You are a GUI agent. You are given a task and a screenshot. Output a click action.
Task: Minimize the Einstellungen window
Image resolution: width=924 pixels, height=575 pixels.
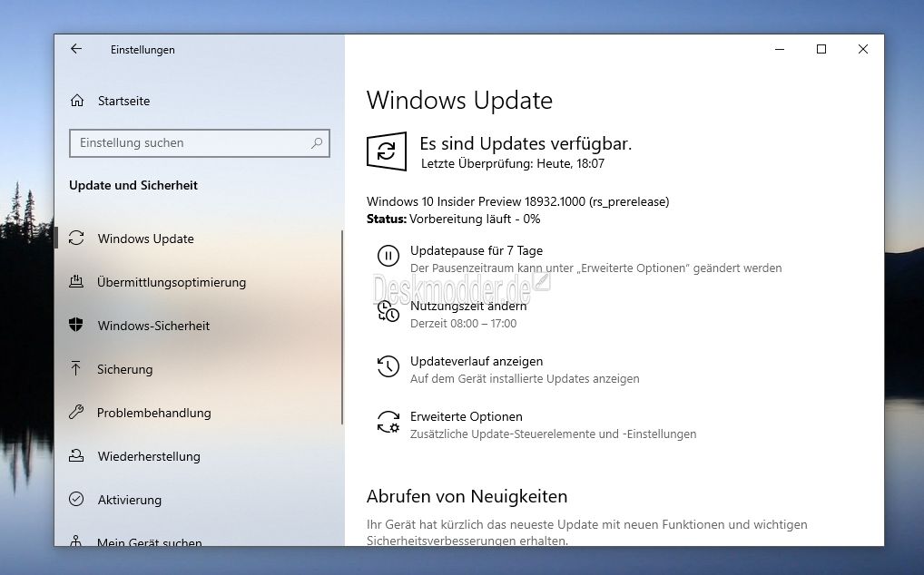pos(780,50)
